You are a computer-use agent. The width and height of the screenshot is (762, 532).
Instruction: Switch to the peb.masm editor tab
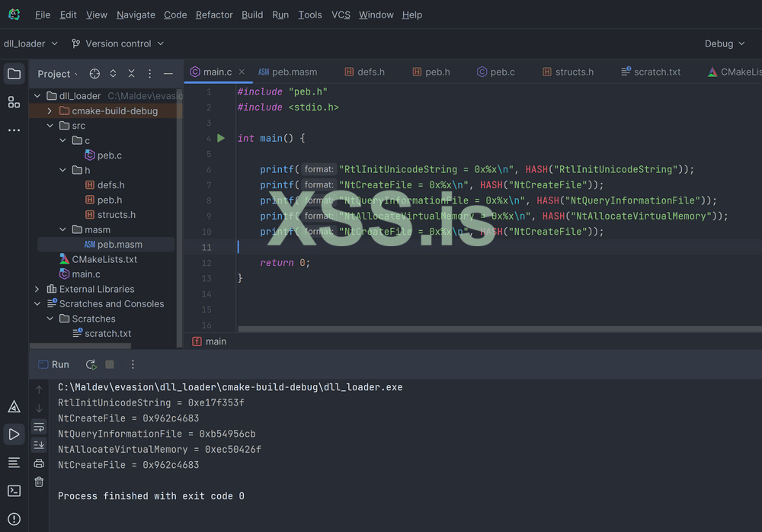tap(288, 72)
